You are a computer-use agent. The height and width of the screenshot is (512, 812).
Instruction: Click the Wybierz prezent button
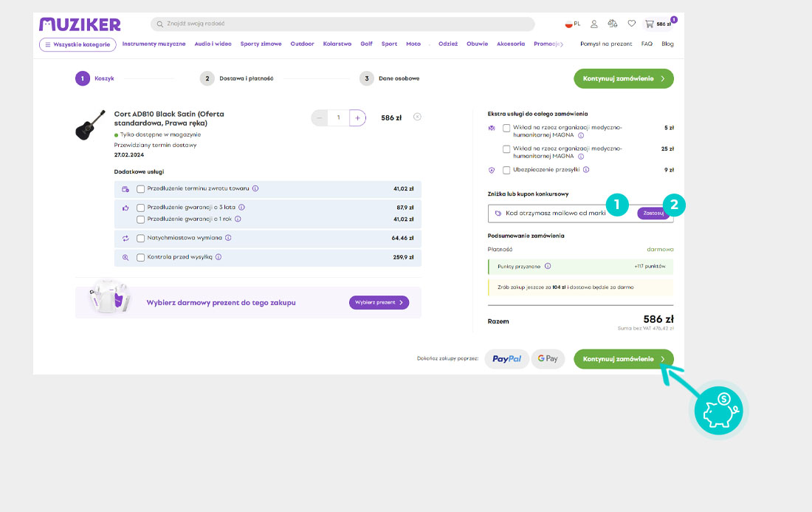(x=379, y=302)
